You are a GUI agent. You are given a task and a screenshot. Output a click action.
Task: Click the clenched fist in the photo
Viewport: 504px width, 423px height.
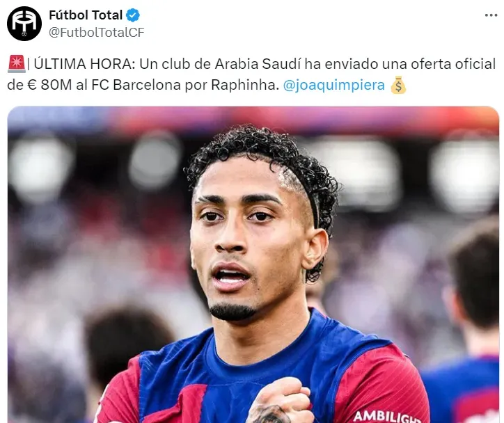(x=281, y=401)
